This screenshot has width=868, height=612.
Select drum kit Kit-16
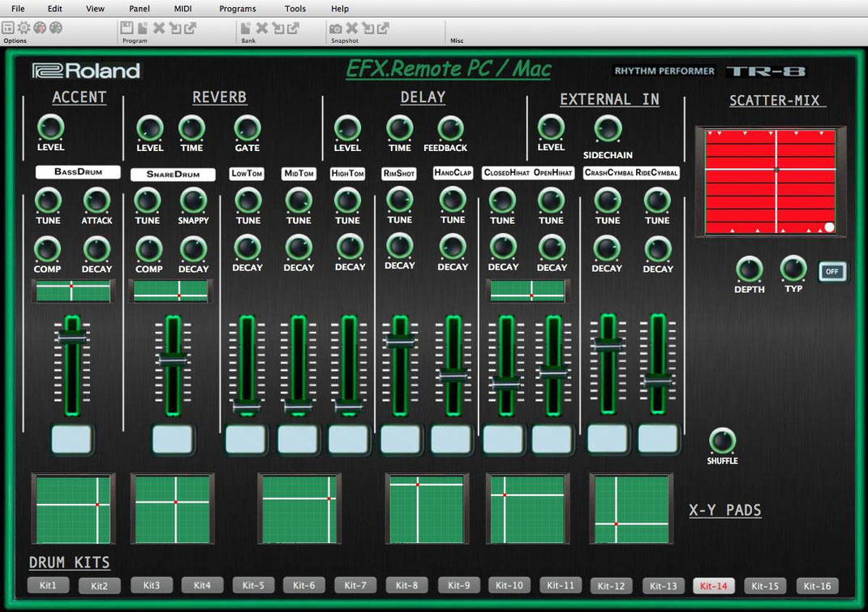[x=817, y=585]
